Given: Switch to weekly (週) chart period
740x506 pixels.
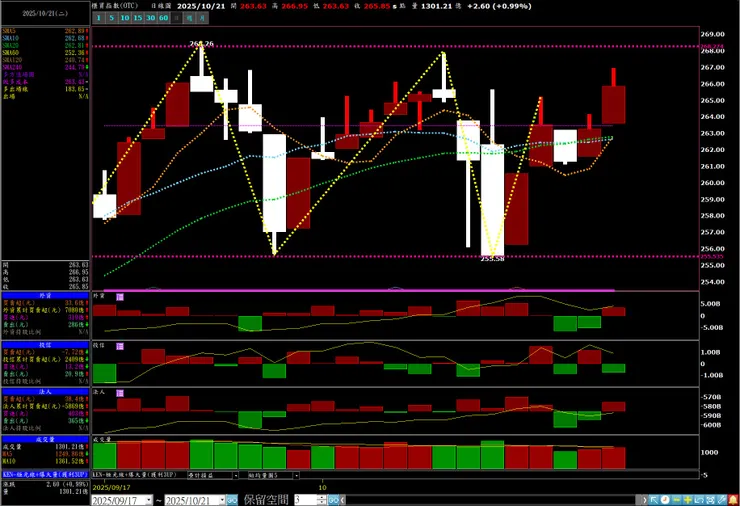Looking at the screenshot, I should [189, 18].
